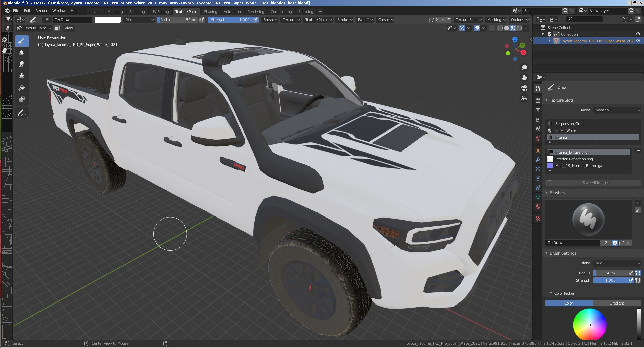Toggle the camera view icon
Screen dimensions: 644x348
(524, 88)
